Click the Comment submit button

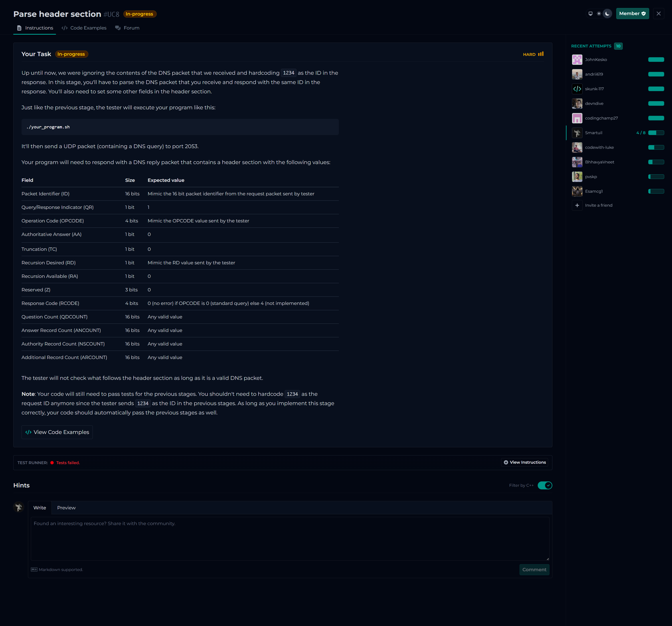coord(534,570)
